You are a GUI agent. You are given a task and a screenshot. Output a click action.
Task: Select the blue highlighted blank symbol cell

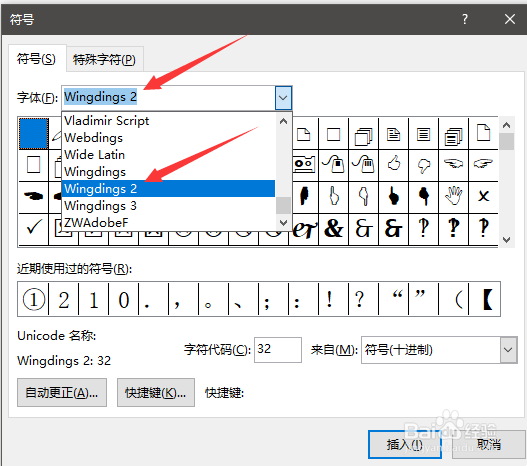pos(34,133)
